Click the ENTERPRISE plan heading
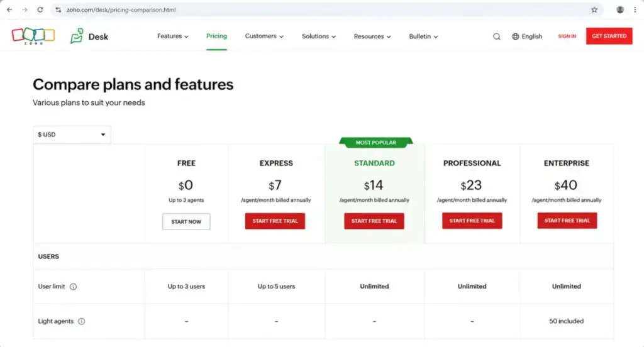Viewport: 644px width, 347px height. click(567, 163)
